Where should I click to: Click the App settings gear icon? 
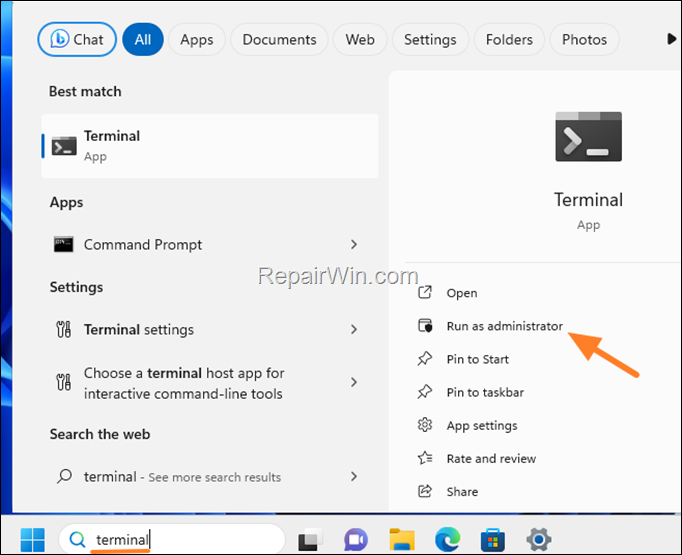(x=425, y=425)
